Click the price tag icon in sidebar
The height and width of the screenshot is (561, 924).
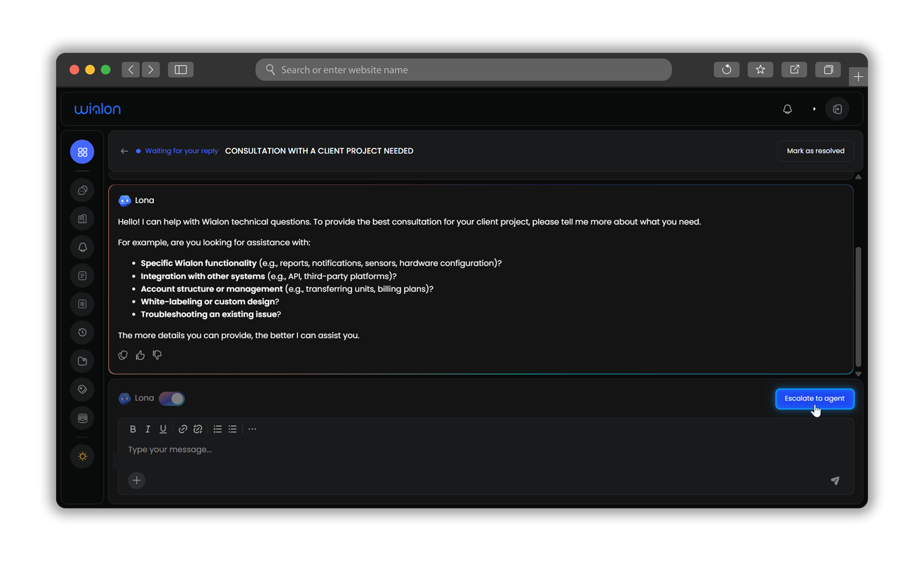click(82, 390)
